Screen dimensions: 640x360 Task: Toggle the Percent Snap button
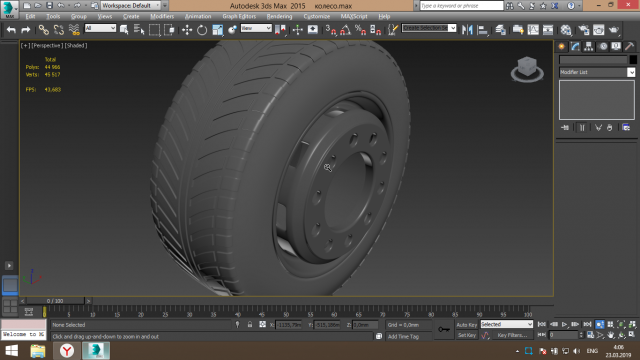(x=360, y=30)
